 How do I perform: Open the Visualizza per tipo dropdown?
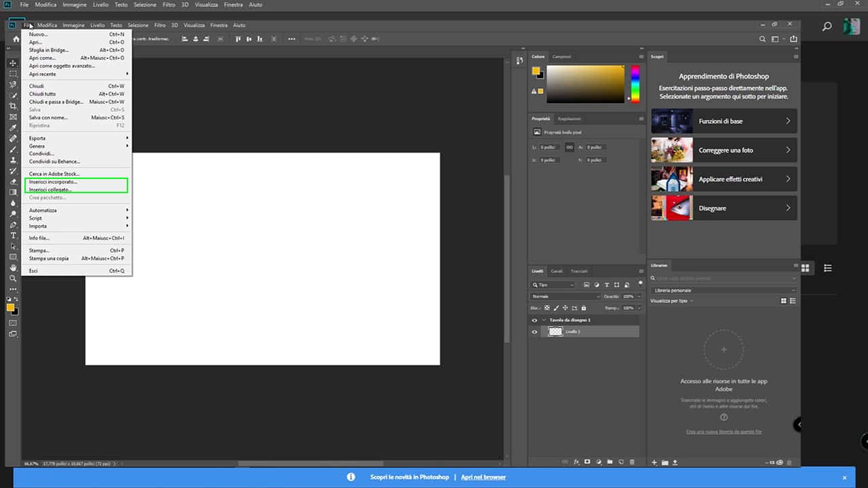click(x=672, y=300)
